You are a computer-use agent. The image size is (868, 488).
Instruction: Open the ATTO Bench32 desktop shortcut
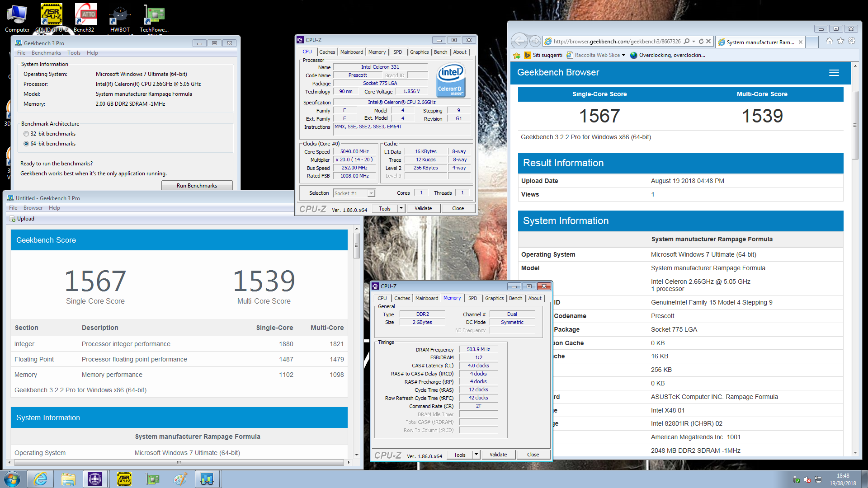click(x=86, y=18)
